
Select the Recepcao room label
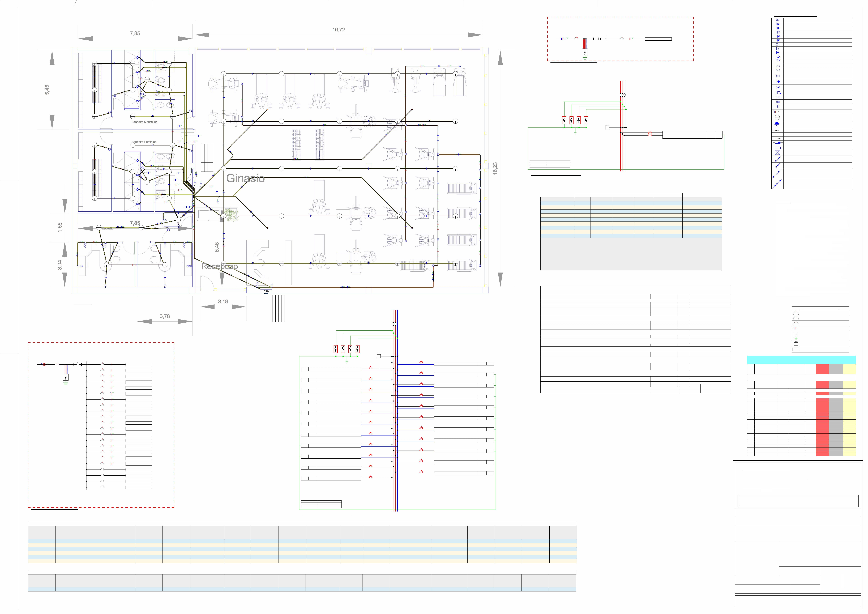[x=219, y=266]
